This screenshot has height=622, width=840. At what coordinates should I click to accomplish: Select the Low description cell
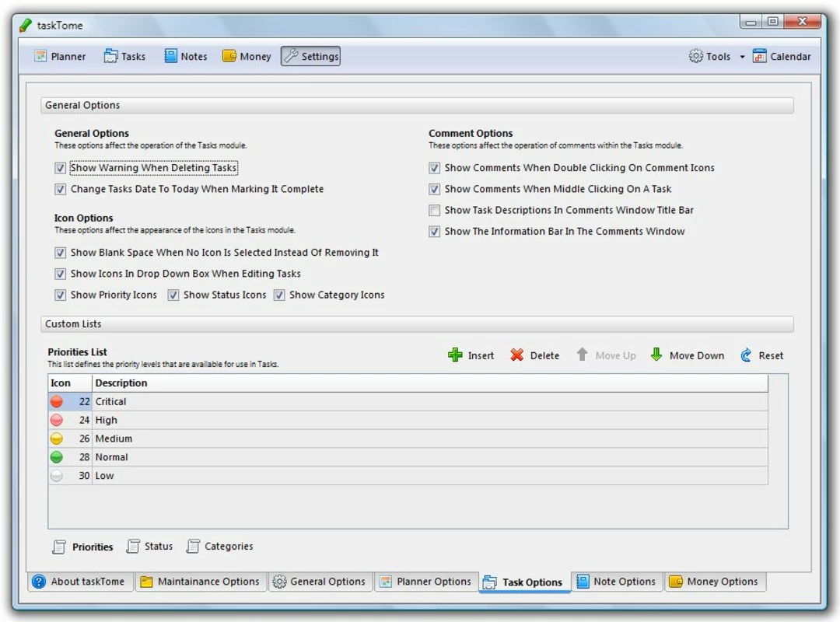click(x=431, y=476)
